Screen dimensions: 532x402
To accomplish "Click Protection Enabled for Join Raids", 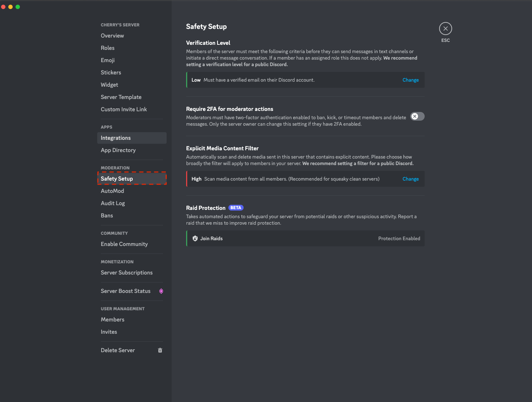I will tap(399, 238).
